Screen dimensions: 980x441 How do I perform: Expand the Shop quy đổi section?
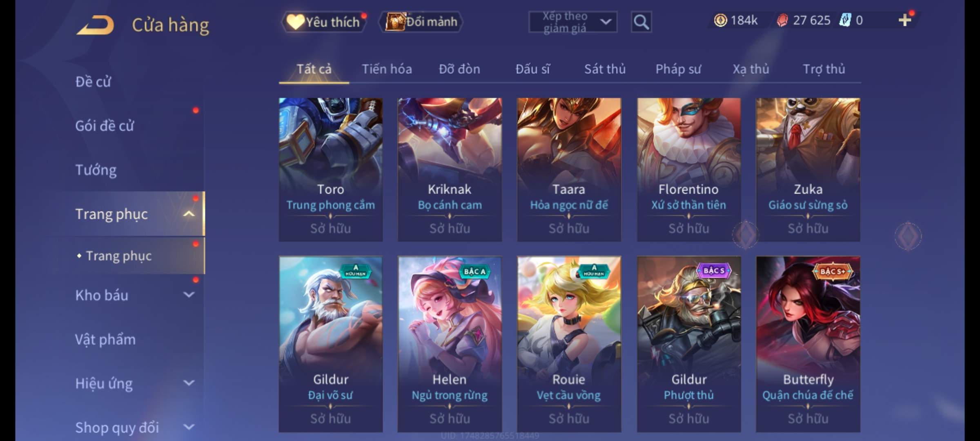point(189,427)
